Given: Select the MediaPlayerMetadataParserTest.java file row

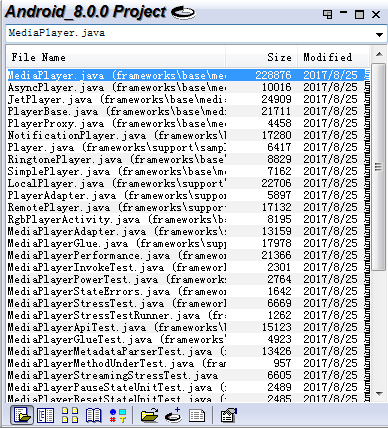Looking at the screenshot, I should [188, 351].
